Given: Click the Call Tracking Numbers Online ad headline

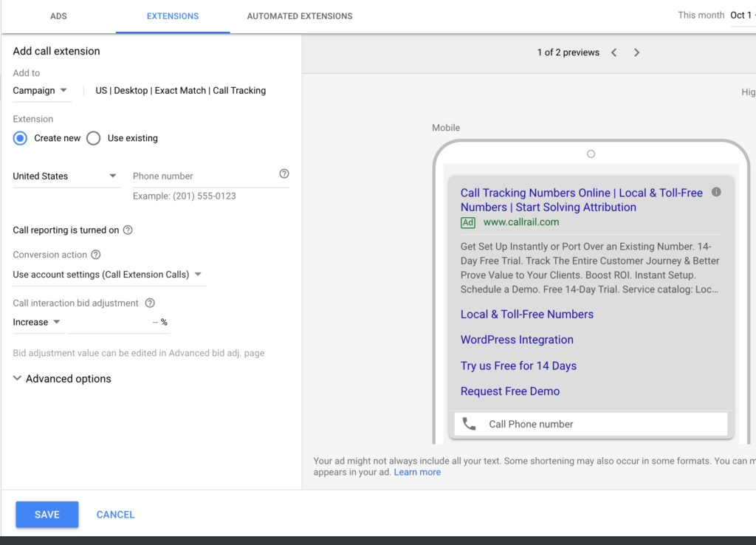Looking at the screenshot, I should tap(582, 200).
